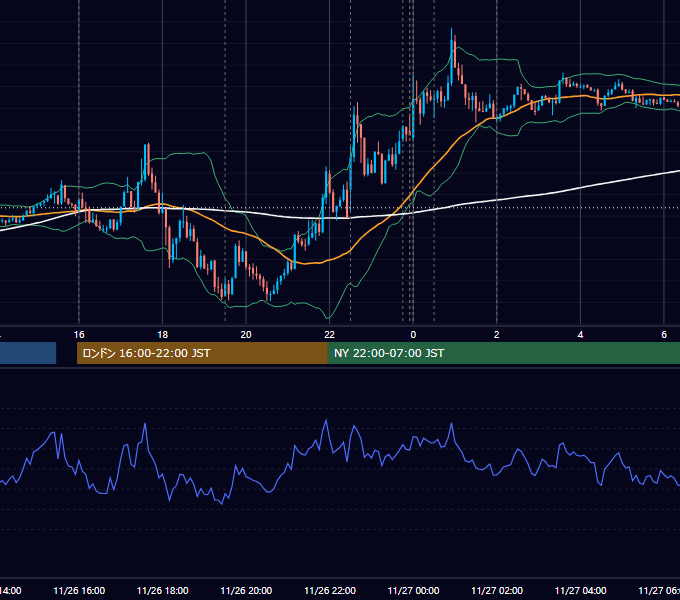Click the 11/27 04:00 time label
680x600 pixels.
[x=581, y=590]
